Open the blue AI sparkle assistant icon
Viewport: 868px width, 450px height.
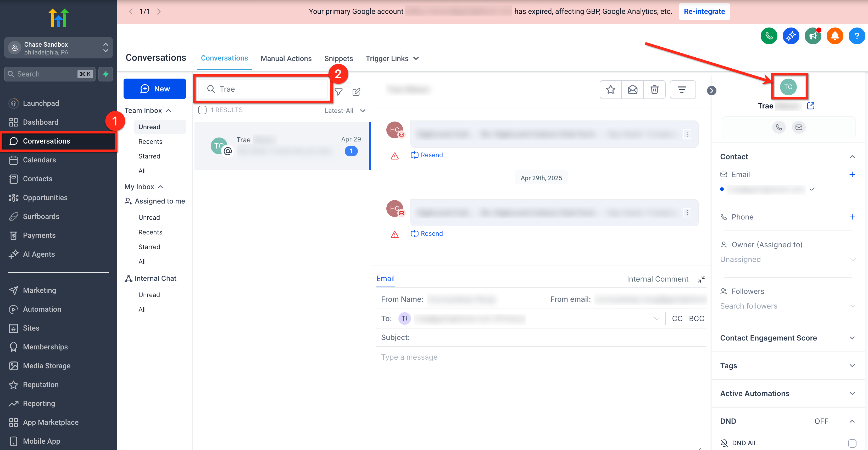(x=791, y=36)
